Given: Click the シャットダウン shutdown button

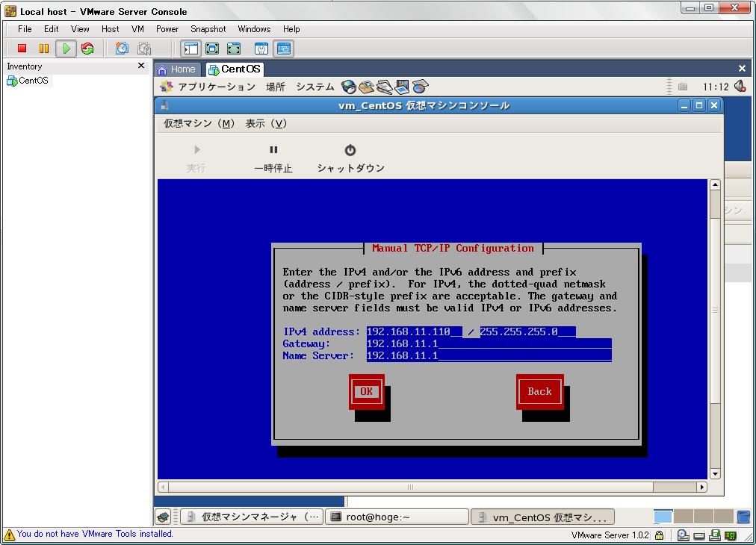Looking at the screenshot, I should tap(350, 158).
